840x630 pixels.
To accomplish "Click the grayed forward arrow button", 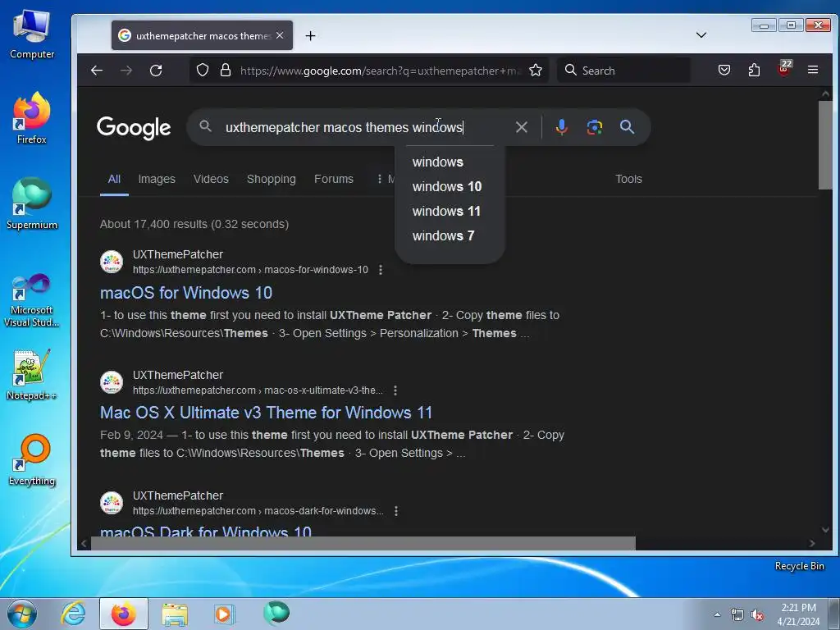I will pyautogui.click(x=126, y=71).
